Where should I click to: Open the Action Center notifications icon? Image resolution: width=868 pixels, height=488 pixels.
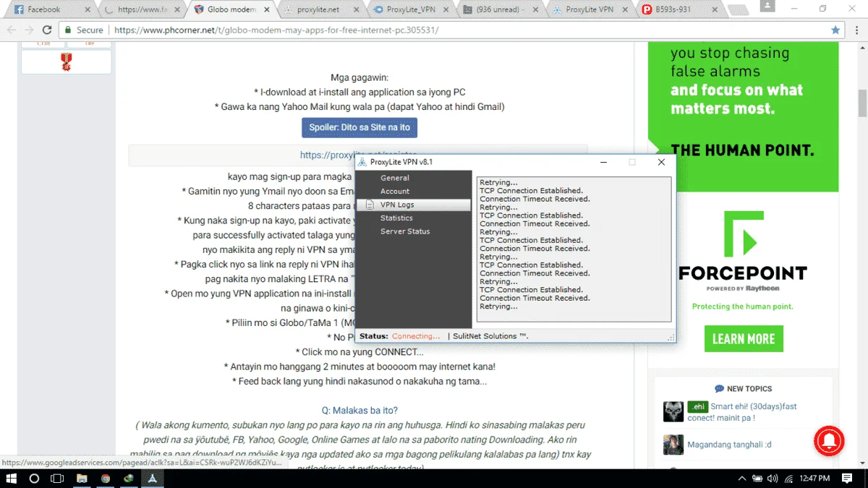pyautogui.click(x=847, y=479)
